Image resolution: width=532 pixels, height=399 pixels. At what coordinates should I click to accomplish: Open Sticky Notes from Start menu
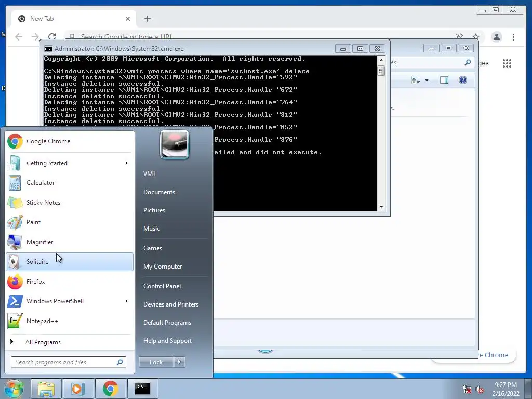click(x=70, y=202)
